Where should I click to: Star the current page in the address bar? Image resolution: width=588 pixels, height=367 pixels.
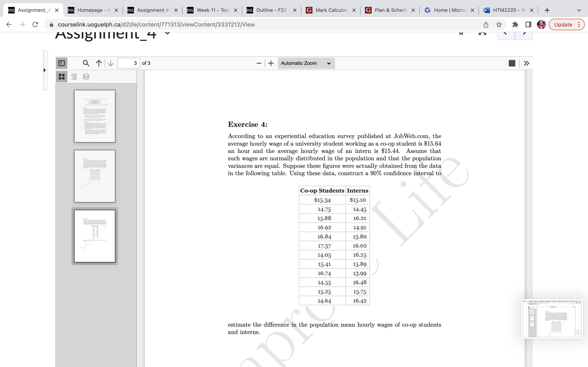[499, 24]
